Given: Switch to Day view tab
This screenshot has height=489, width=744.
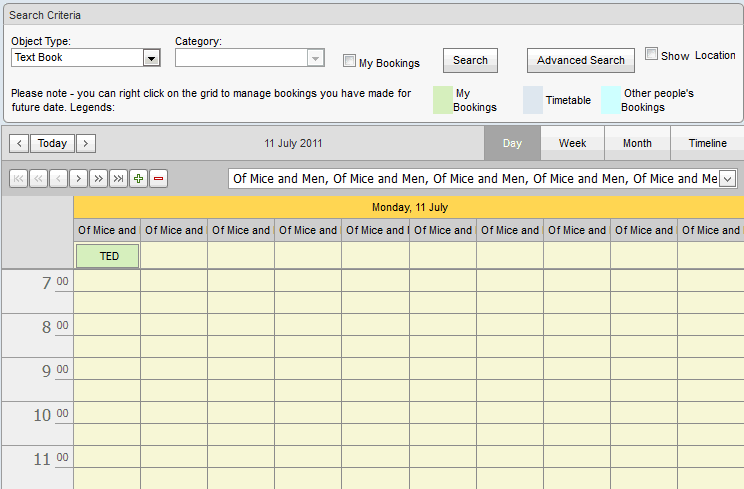Looking at the screenshot, I should (x=512, y=143).
